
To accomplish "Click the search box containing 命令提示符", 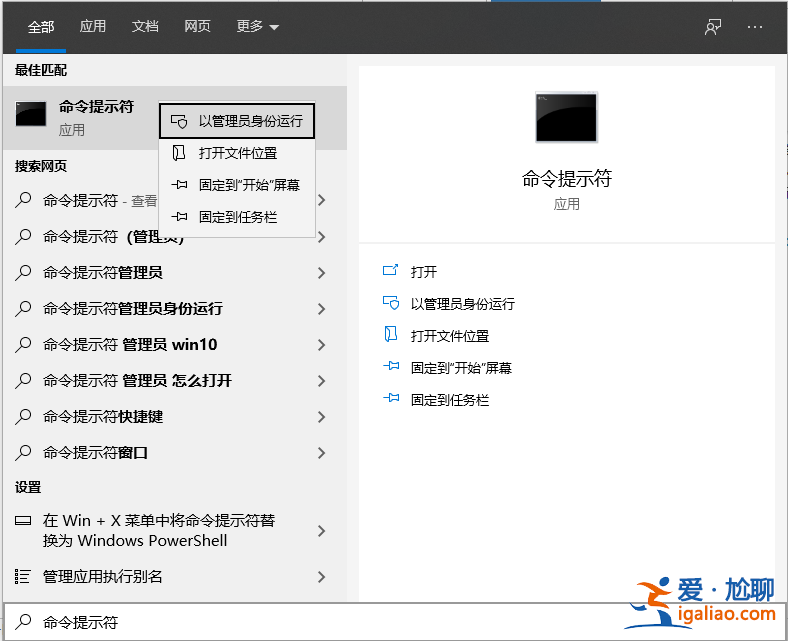I will tap(394, 621).
